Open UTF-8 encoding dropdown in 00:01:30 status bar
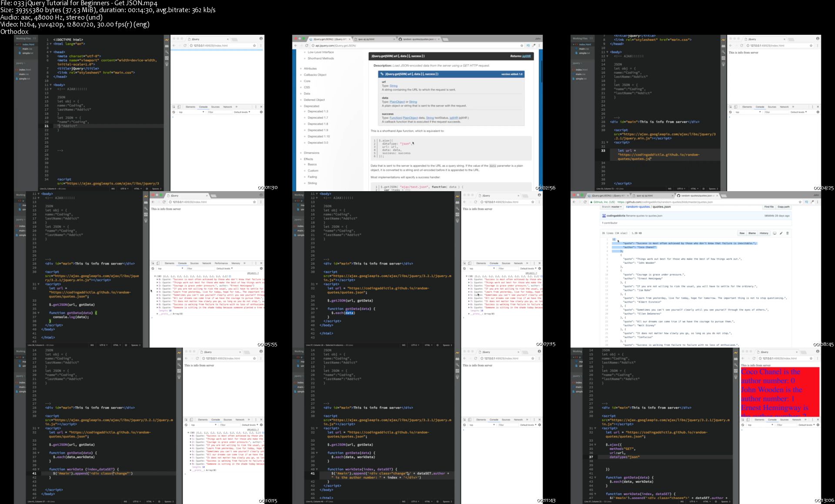The width and height of the screenshot is (835, 504). 124,189
